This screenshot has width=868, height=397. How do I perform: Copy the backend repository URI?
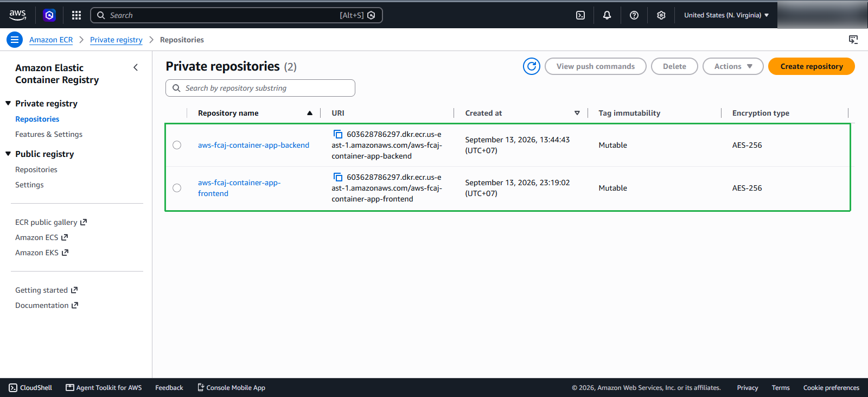click(337, 134)
